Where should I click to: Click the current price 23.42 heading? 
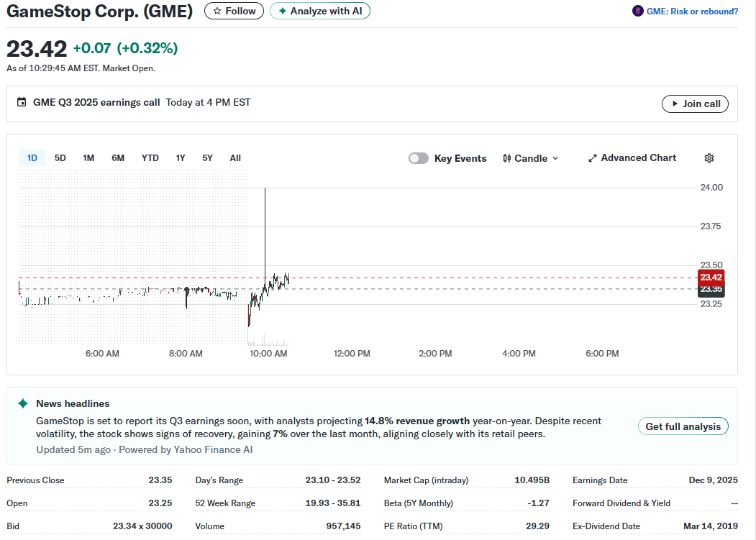37,49
